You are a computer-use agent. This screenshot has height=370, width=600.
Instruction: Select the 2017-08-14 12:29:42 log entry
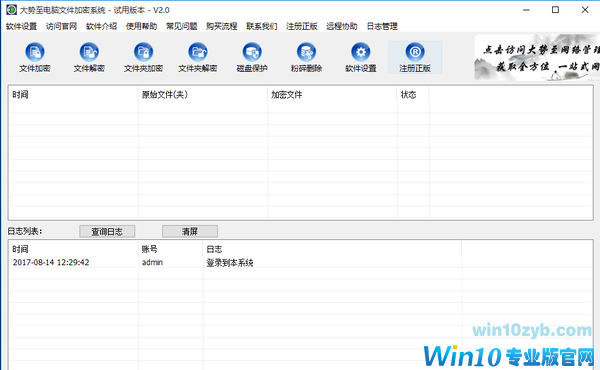pyautogui.click(x=51, y=262)
